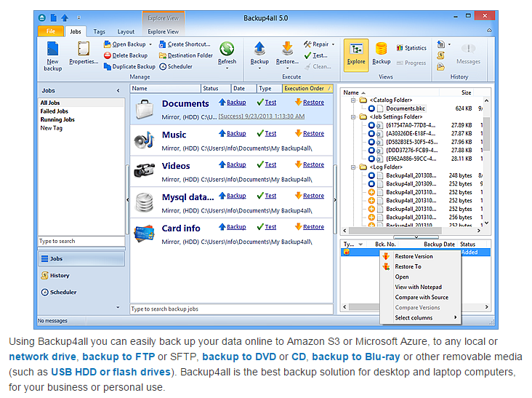Click the Refresh icon in Manage group
The height and width of the screenshot is (398, 532).
tap(227, 49)
